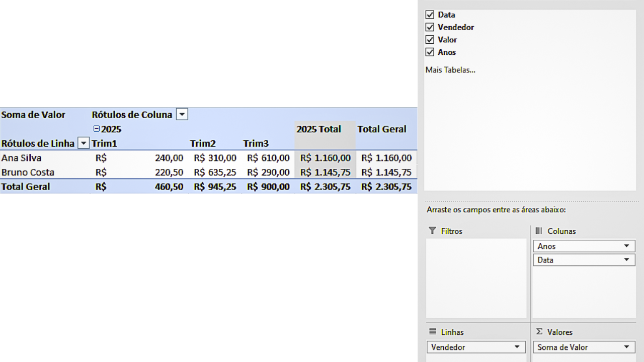
Task: Click the Valores sigma icon
Action: pyautogui.click(x=539, y=332)
